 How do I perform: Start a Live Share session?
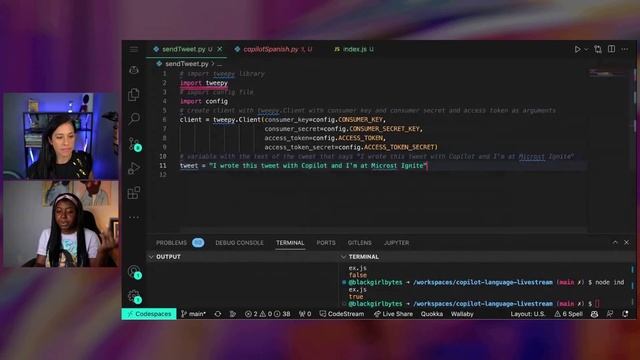point(393,314)
